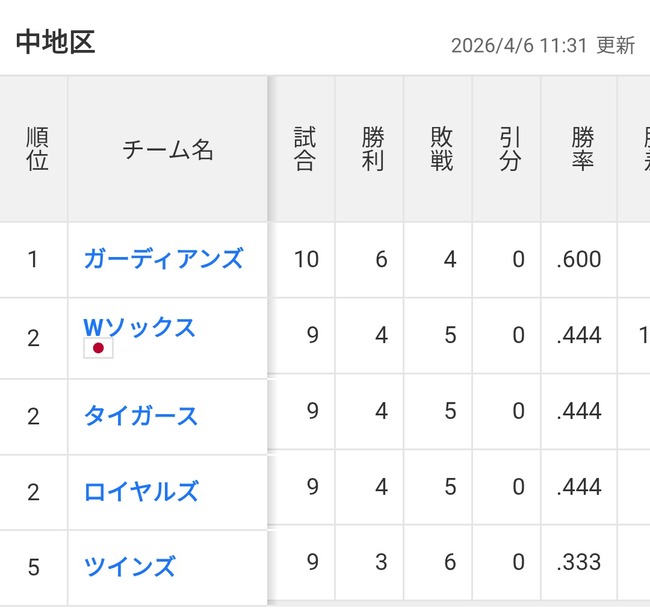This screenshot has width=650, height=611.
Task: Open the タイガース team link
Action: [x=141, y=416]
